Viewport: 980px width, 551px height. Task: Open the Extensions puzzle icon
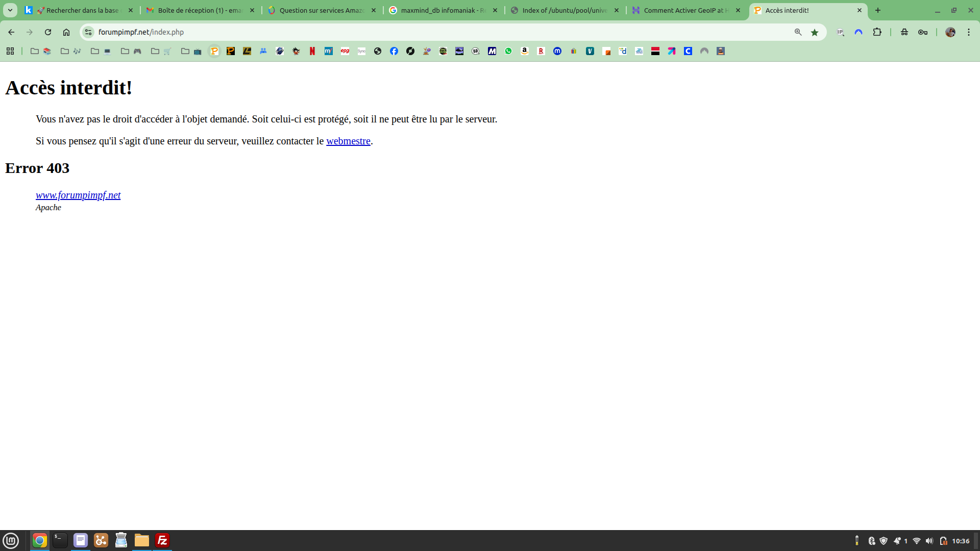[x=877, y=32]
